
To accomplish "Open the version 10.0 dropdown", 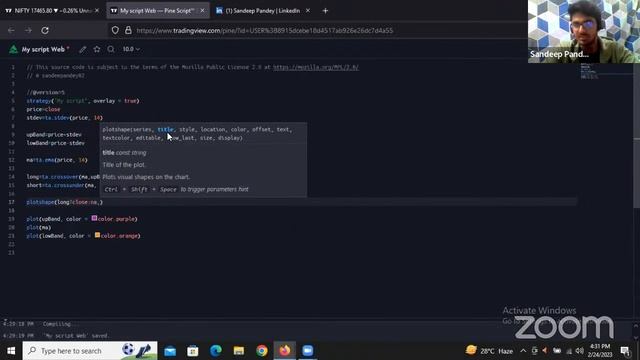I will tap(131, 49).
